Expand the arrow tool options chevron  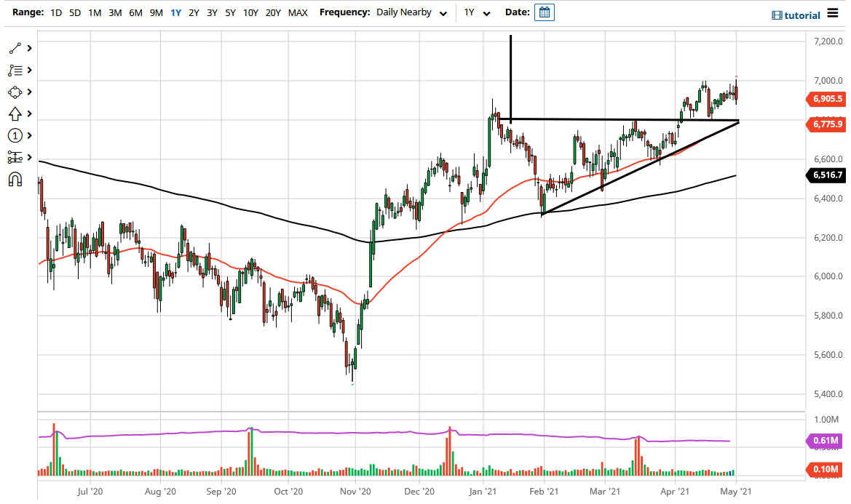click(x=29, y=113)
